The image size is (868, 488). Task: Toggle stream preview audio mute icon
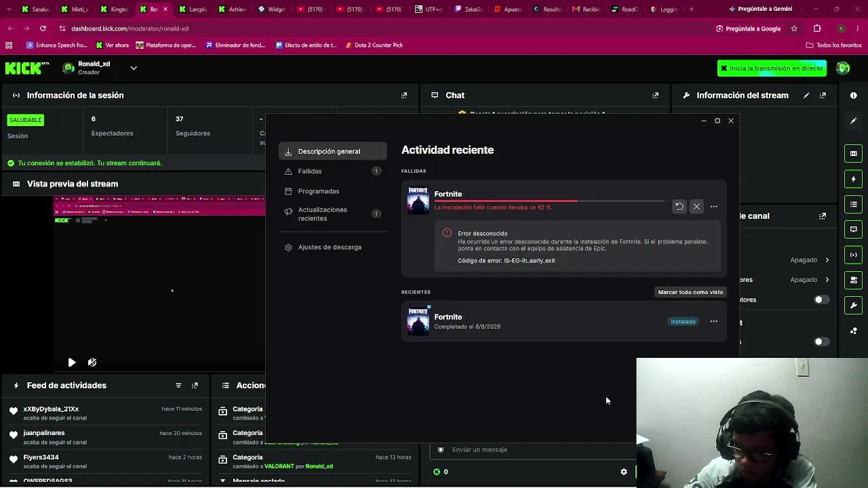(x=92, y=363)
